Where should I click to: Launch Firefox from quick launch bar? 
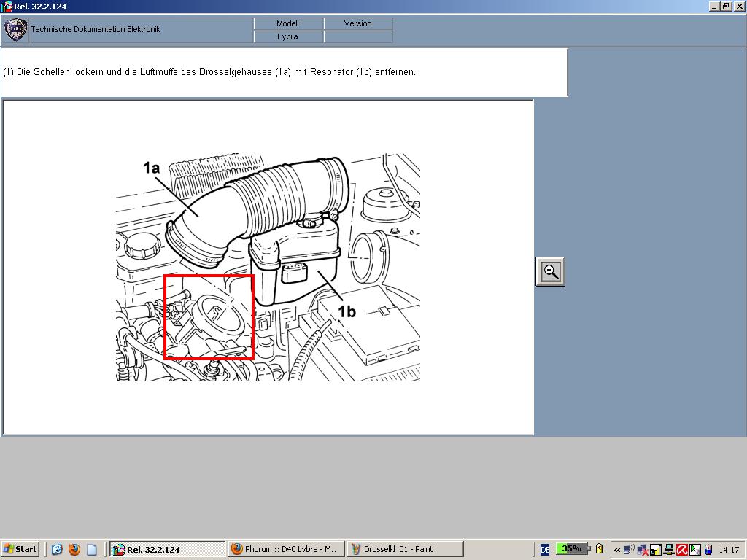click(74, 549)
